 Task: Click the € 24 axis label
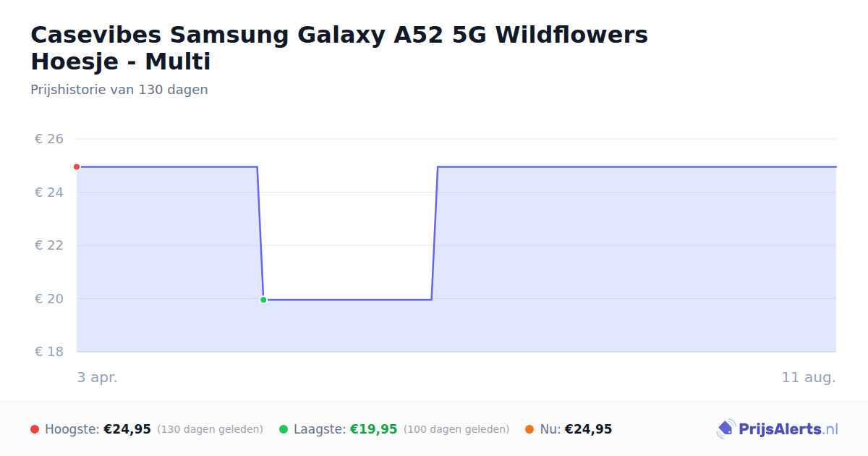(49, 193)
